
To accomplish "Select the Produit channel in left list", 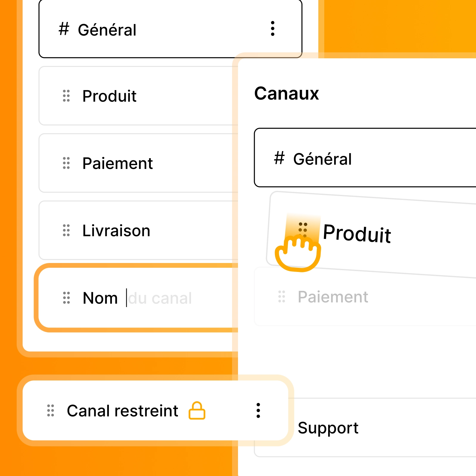I will click(x=109, y=96).
